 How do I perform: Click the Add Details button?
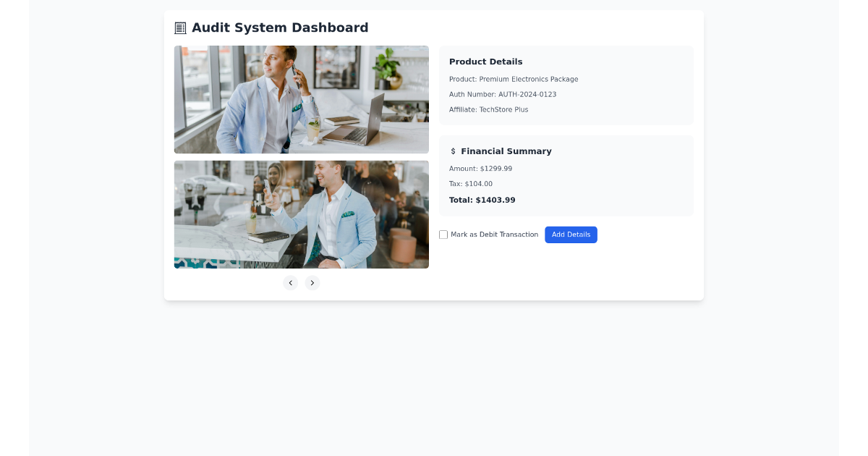571,235
